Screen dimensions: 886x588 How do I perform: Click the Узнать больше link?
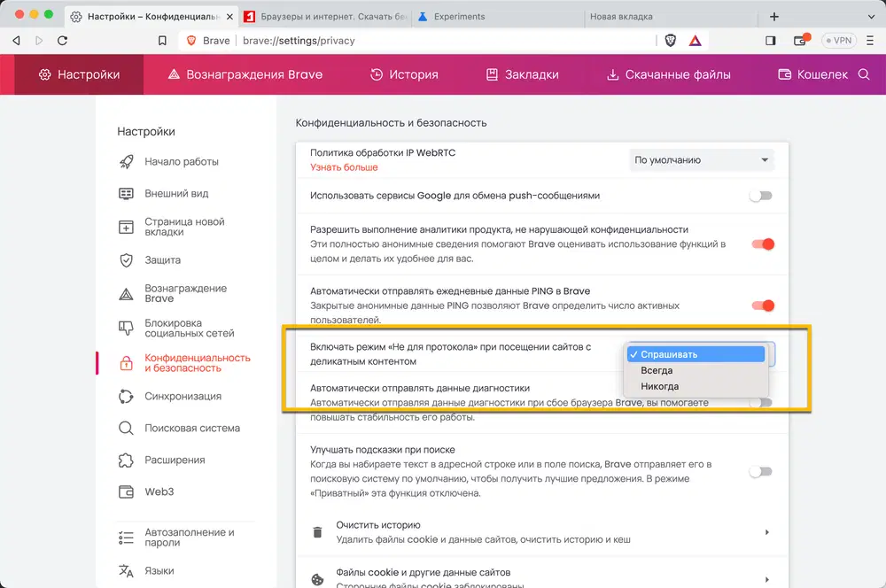[x=344, y=167]
